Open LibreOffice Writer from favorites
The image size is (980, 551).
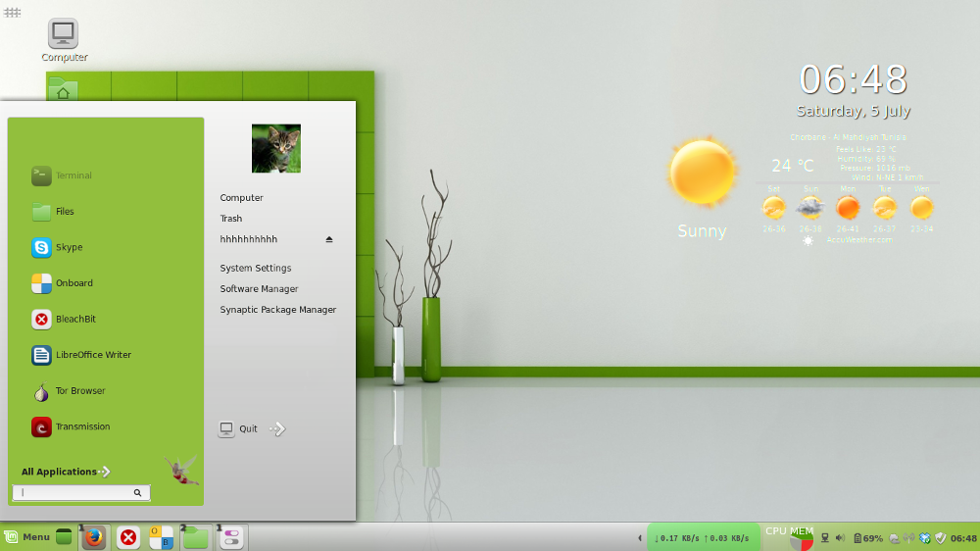[81, 355]
